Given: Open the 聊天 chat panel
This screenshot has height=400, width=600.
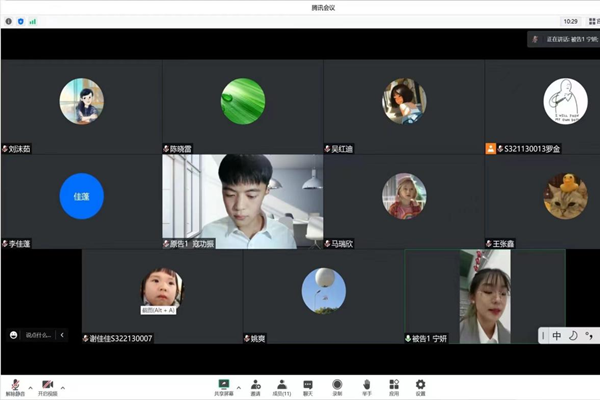Looking at the screenshot, I should (x=308, y=386).
